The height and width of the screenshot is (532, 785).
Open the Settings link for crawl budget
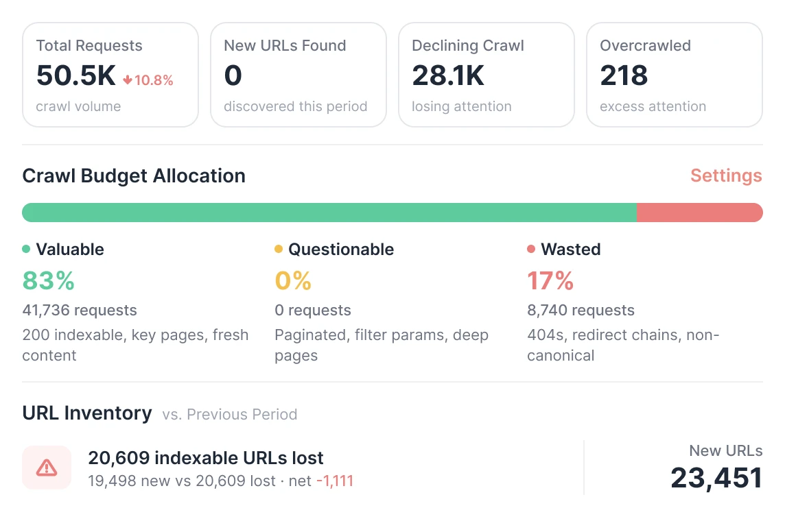[726, 176]
